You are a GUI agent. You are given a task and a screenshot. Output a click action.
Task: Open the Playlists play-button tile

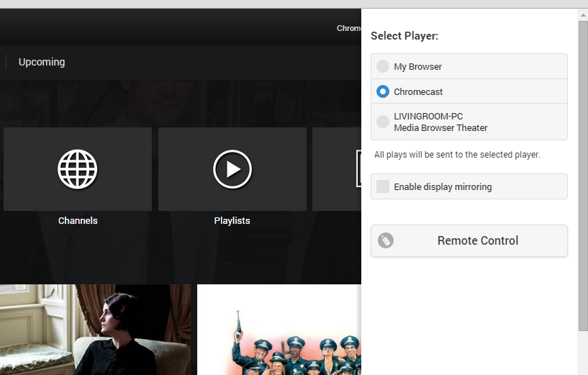[232, 168]
